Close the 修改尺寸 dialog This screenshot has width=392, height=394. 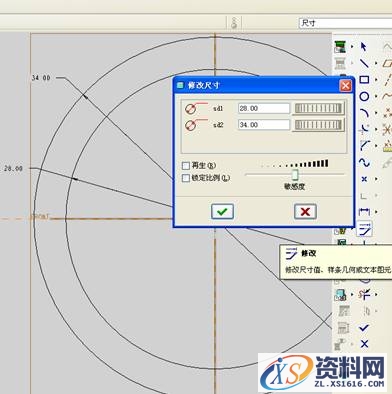pyautogui.click(x=346, y=86)
